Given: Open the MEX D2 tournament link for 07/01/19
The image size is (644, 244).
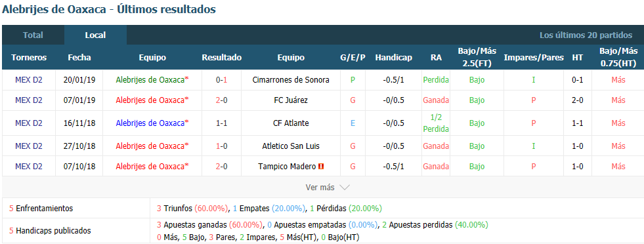Looking at the screenshot, I should click(x=29, y=100).
